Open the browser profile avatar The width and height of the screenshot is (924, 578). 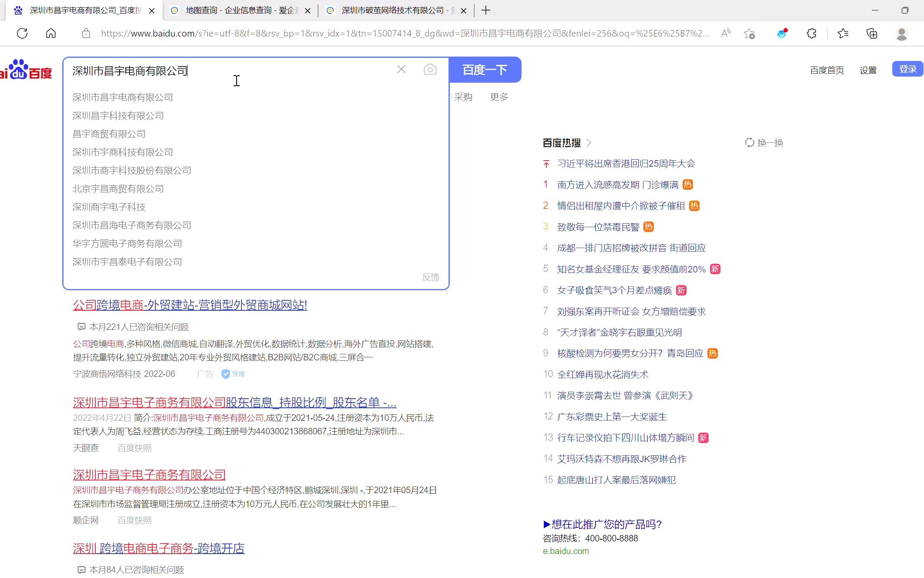902,34
